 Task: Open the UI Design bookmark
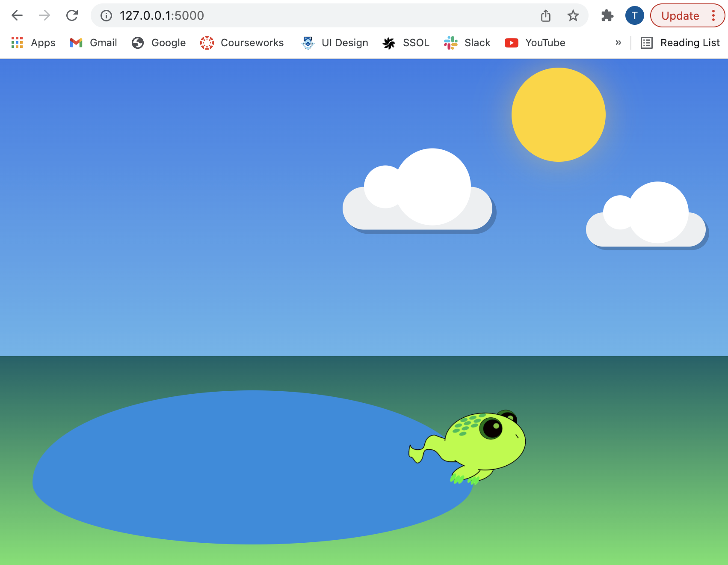point(335,43)
